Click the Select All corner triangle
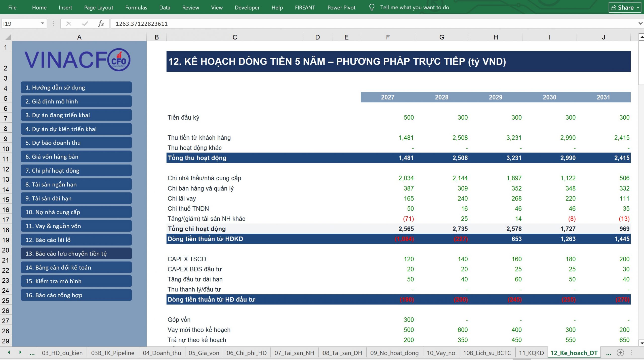Viewport: 644px width, 360px height. click(8, 37)
